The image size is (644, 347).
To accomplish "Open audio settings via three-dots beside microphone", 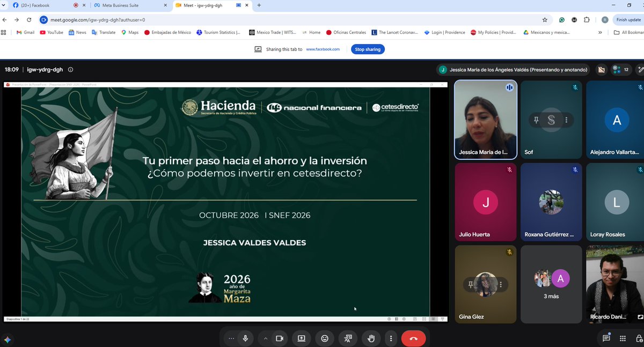I will [231, 338].
